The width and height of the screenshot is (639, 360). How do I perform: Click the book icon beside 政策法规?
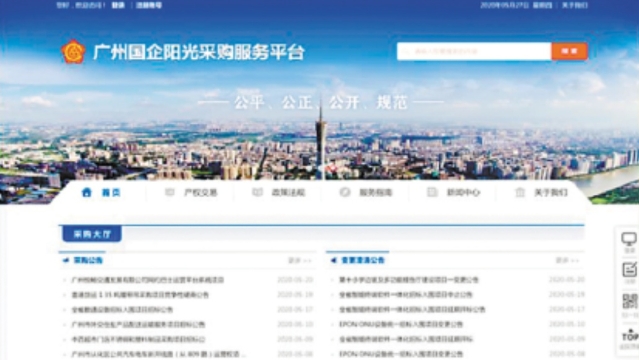pos(257,192)
